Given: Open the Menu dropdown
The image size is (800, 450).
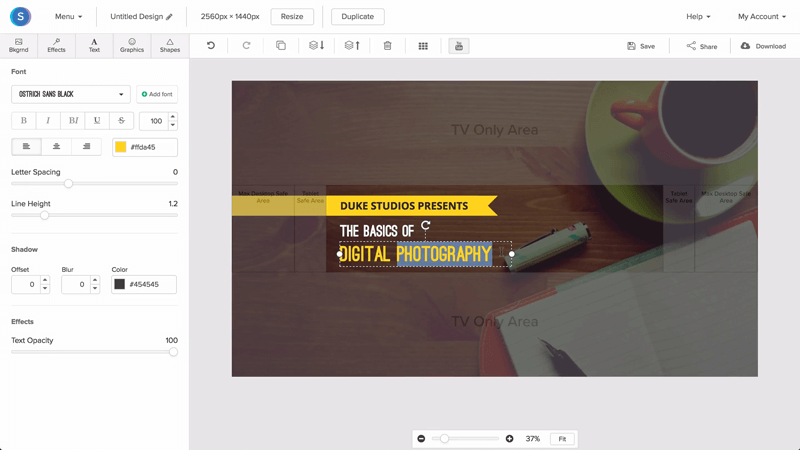Looking at the screenshot, I should [x=68, y=16].
